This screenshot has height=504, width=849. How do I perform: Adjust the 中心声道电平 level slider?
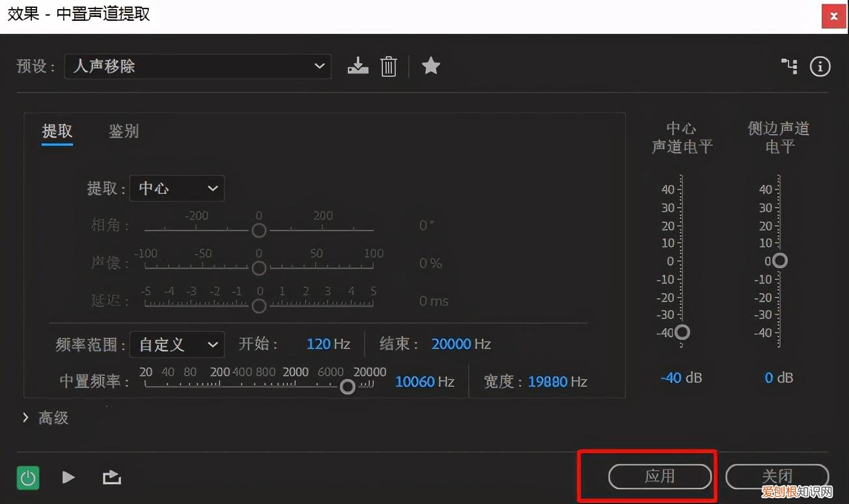tap(682, 332)
